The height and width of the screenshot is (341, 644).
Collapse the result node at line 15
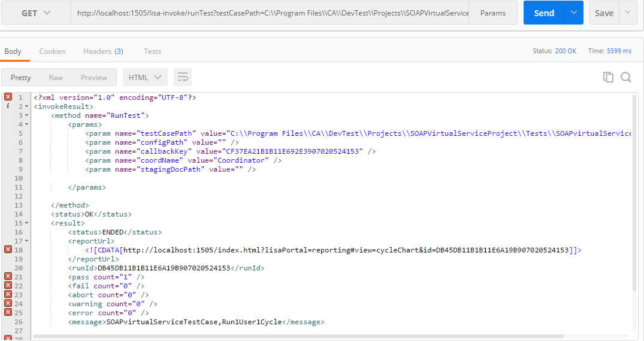[x=27, y=223]
